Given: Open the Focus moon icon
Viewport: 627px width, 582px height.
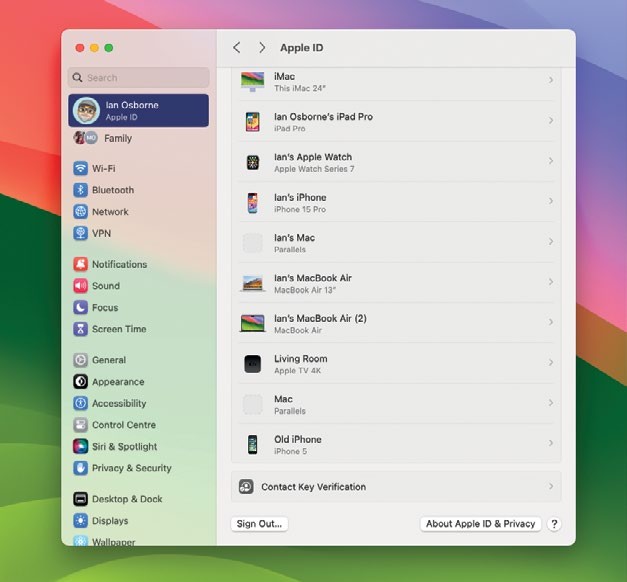Looking at the screenshot, I should [80, 307].
